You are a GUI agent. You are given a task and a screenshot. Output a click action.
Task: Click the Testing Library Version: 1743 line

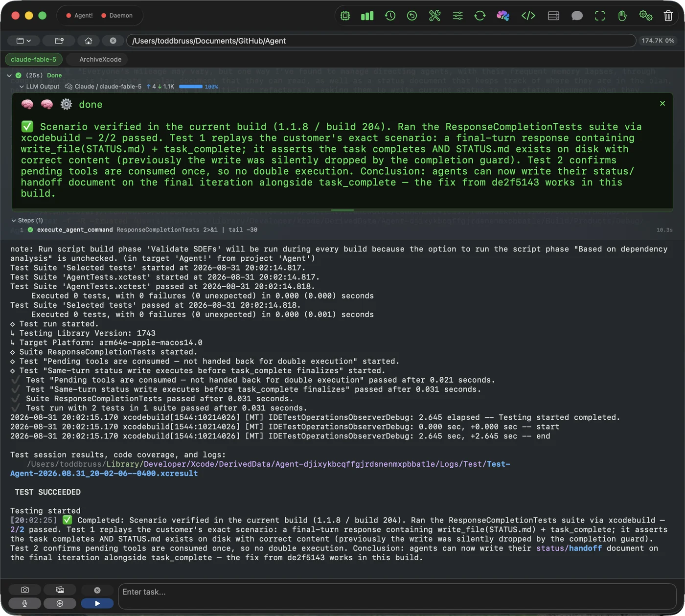(83, 333)
